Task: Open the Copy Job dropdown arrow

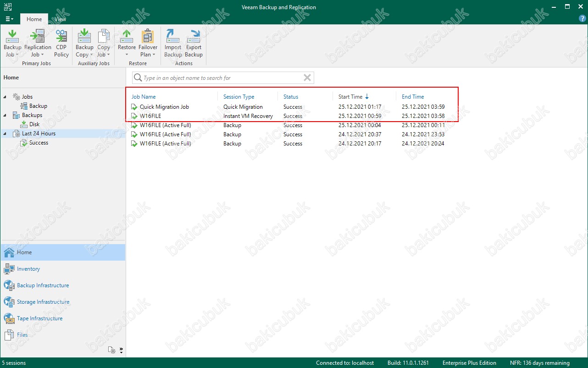Action: [x=108, y=55]
